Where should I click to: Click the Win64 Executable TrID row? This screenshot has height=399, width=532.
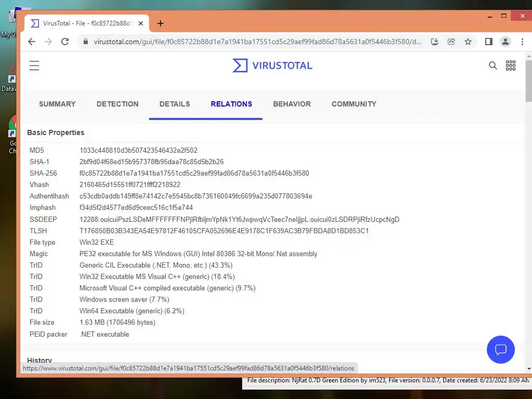pos(131,311)
